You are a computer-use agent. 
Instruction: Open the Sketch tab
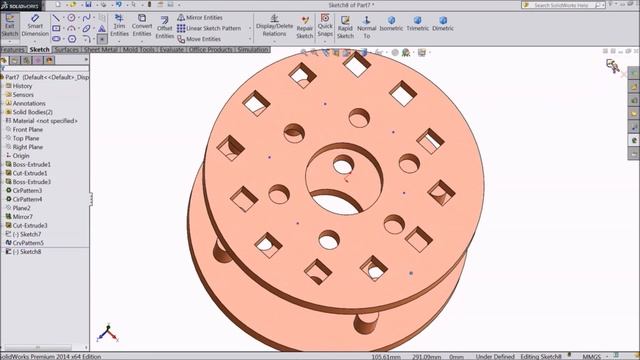pos(40,50)
